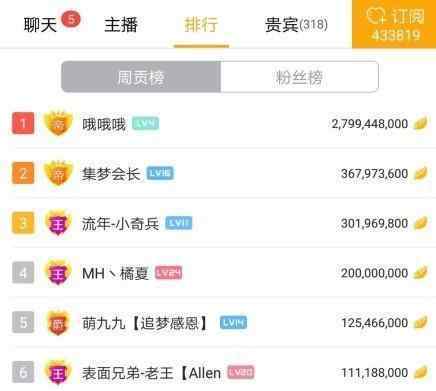The height and width of the screenshot is (391, 436).
Task: Tap the king badge beside 表面兄弟-老王
Action: point(58,372)
